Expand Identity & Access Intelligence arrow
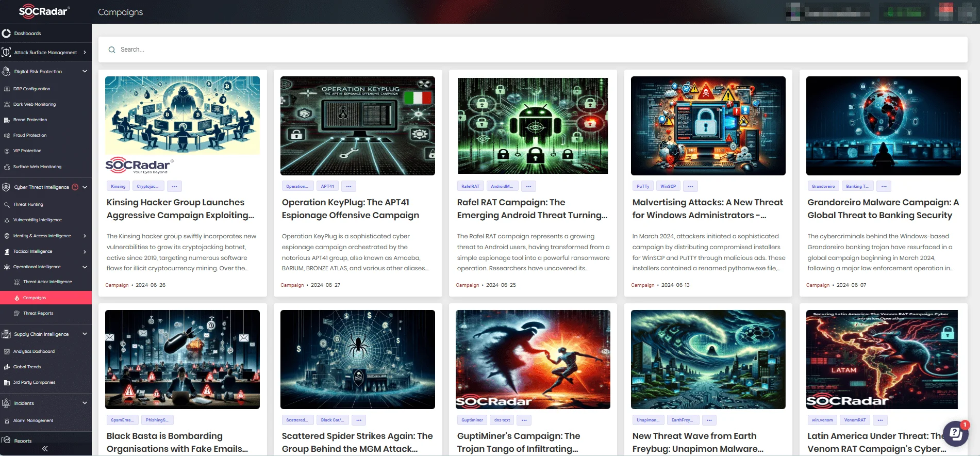Viewport: 980px width, 456px height. (85, 236)
